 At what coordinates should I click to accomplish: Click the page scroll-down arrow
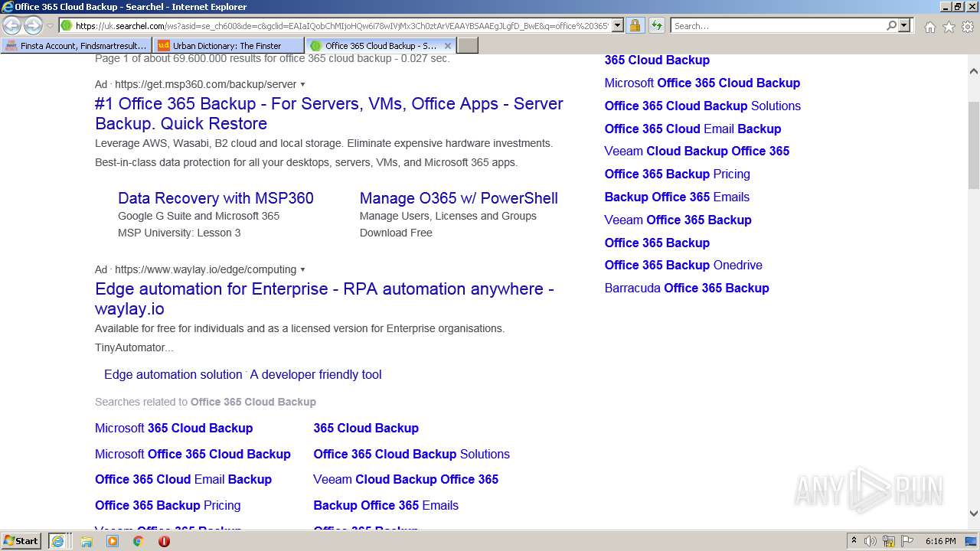974,514
